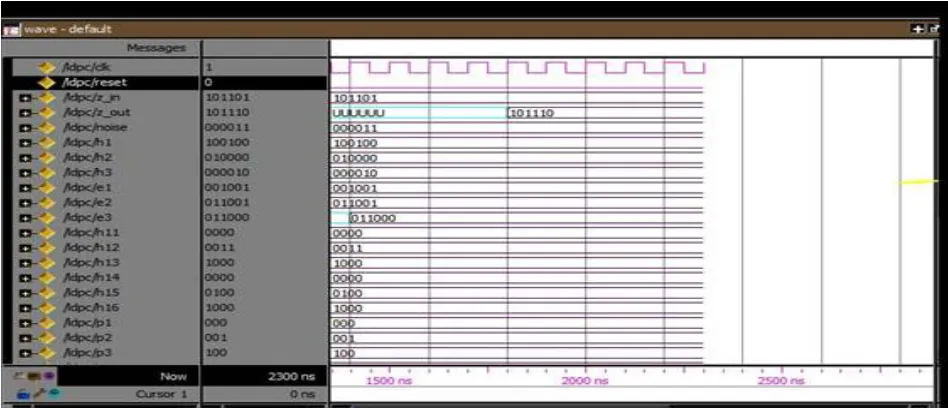
Task: Click the Now time label
Action: 173,377
